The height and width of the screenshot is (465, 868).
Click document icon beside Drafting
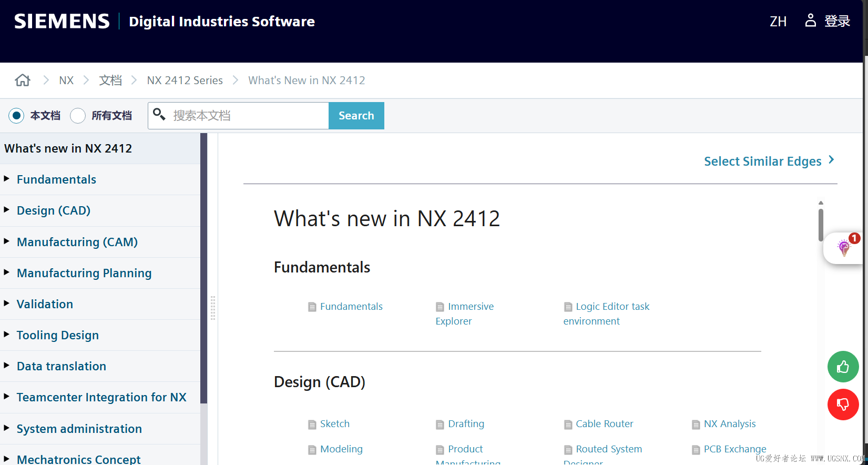(440, 424)
